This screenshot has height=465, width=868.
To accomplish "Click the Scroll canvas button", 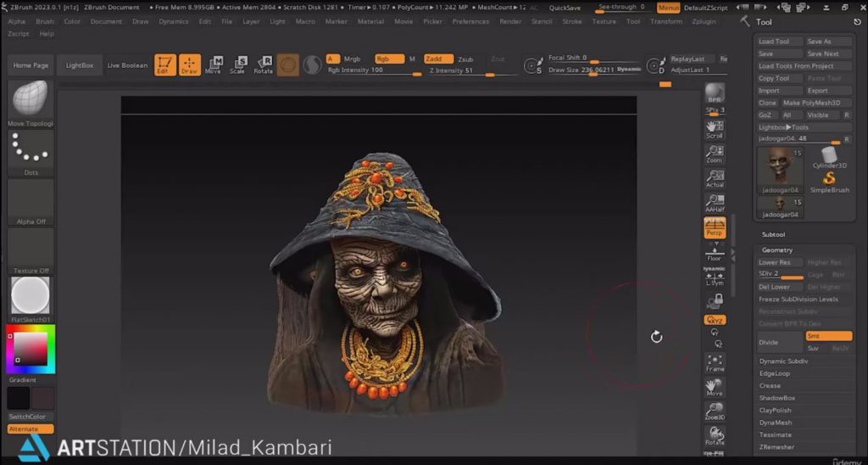I will point(715,129).
